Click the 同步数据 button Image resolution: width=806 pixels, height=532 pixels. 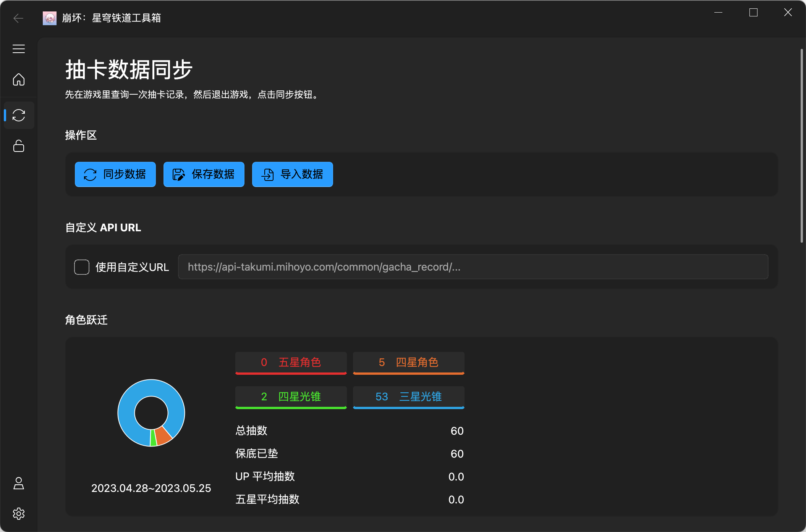tap(115, 174)
